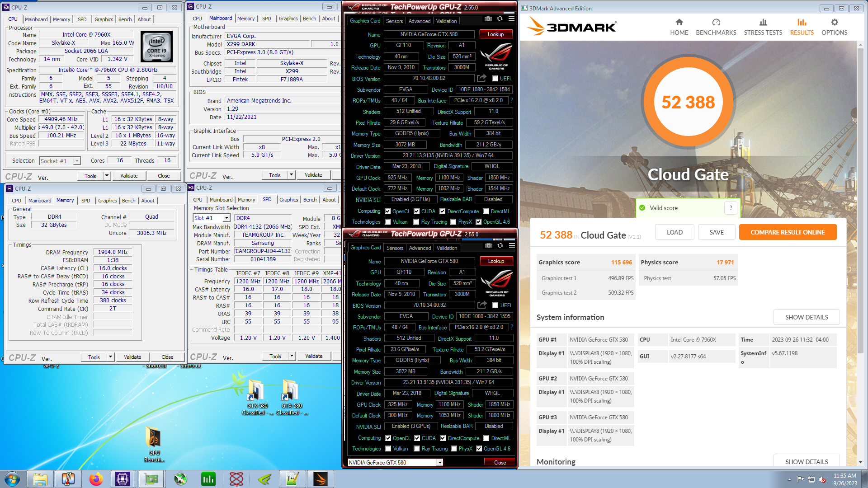Image resolution: width=868 pixels, height=488 pixels.
Task: Open GPU selector dropdown in bottom GPU-Z
Action: [x=395, y=463]
